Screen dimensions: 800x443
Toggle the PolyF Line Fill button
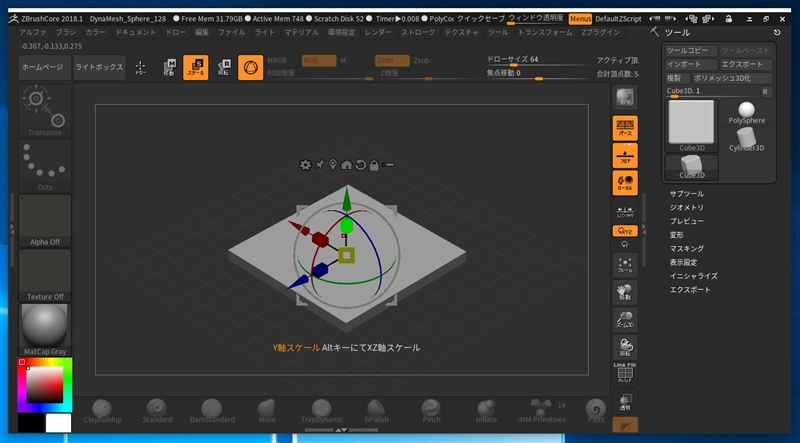click(625, 374)
